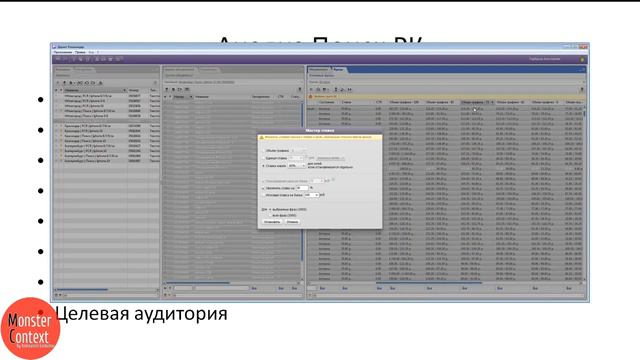640x360 pixels.
Task: Select "всех фраз" radio in bid wizard
Action: click(x=269, y=215)
